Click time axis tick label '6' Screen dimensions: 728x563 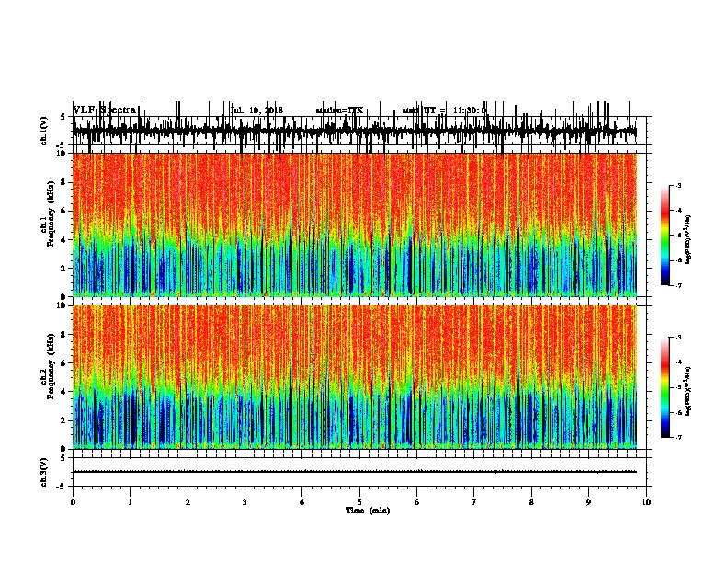[417, 502]
